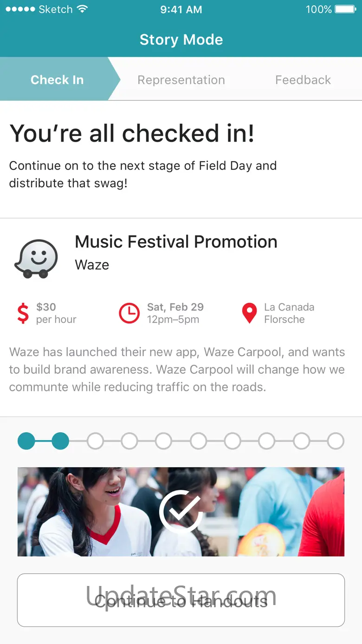Tap the red location pin icon

coord(249,313)
